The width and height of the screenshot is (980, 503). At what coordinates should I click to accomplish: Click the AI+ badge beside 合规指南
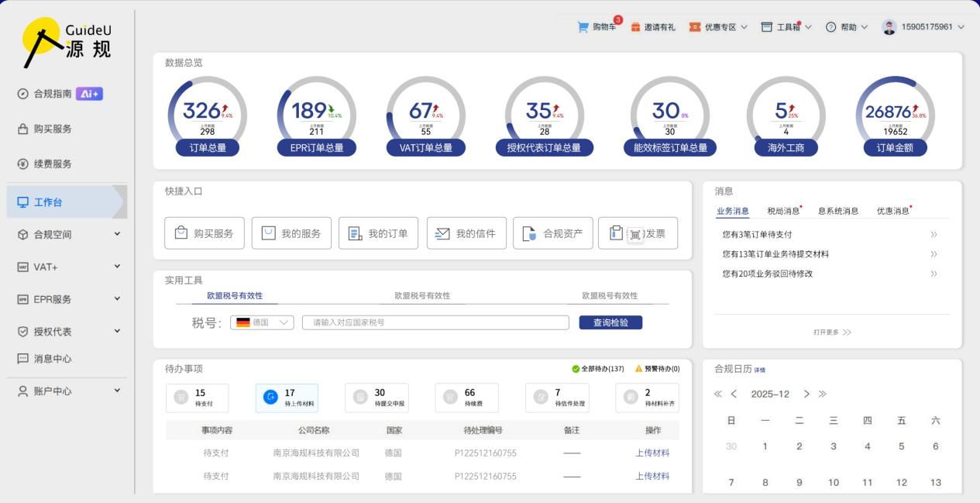89,94
